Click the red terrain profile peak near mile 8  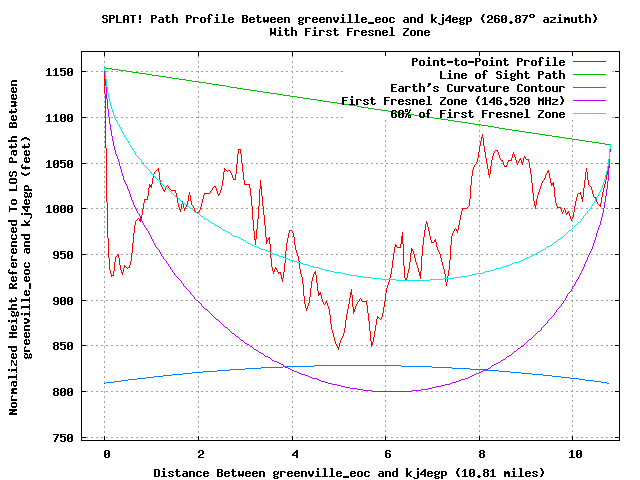(482, 135)
